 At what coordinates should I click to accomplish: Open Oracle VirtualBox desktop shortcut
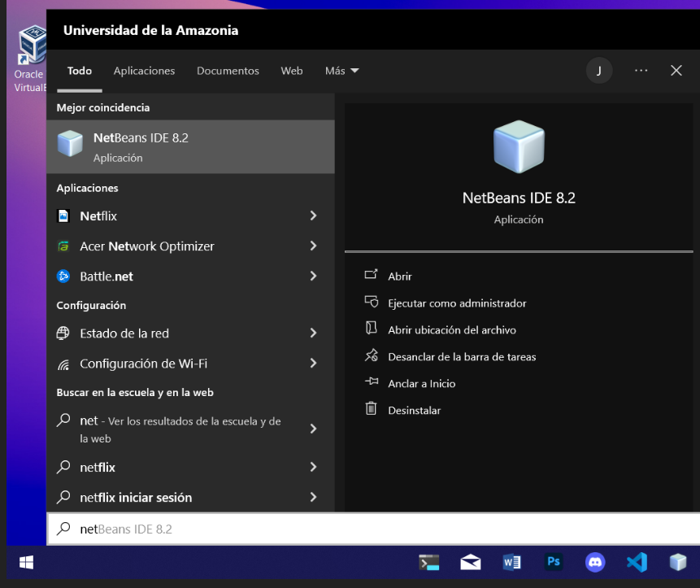[29, 59]
